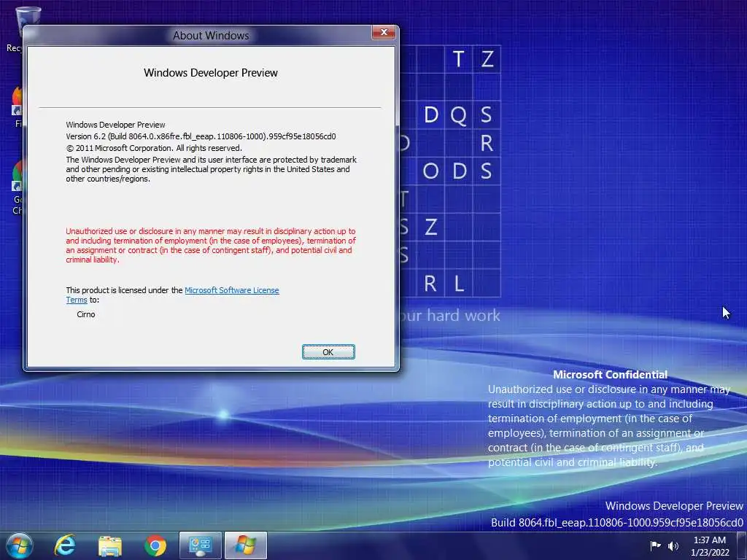Open the Start menu orb
Screen dimensions: 747x560
pyautogui.click(x=19, y=545)
